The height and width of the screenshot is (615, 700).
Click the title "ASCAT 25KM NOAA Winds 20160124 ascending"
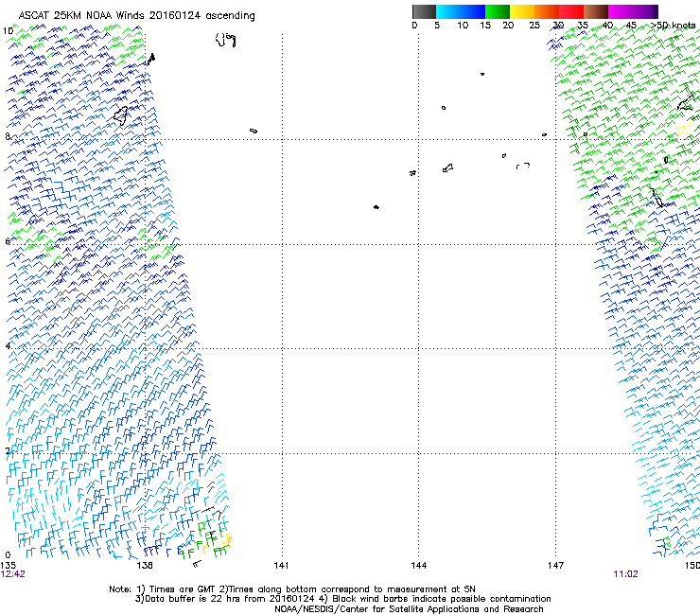click(x=136, y=15)
